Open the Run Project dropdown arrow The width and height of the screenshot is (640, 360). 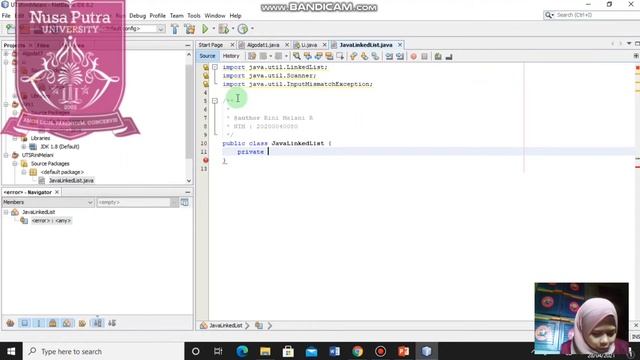click(x=213, y=29)
